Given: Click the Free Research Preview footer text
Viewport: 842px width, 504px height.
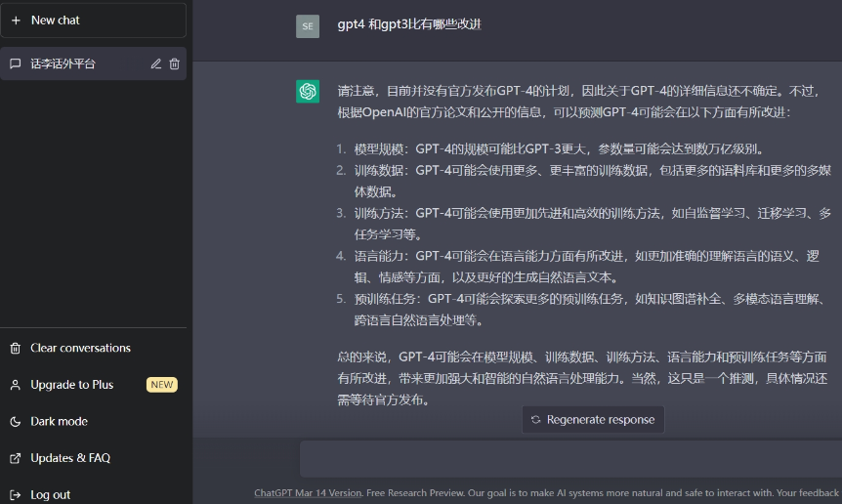Looking at the screenshot, I should (414, 493).
